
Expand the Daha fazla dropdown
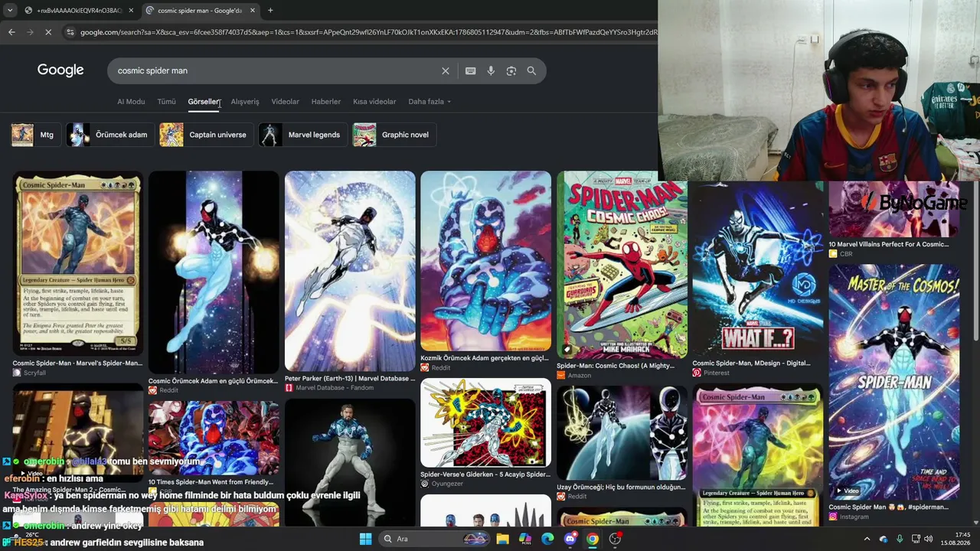pyautogui.click(x=430, y=102)
